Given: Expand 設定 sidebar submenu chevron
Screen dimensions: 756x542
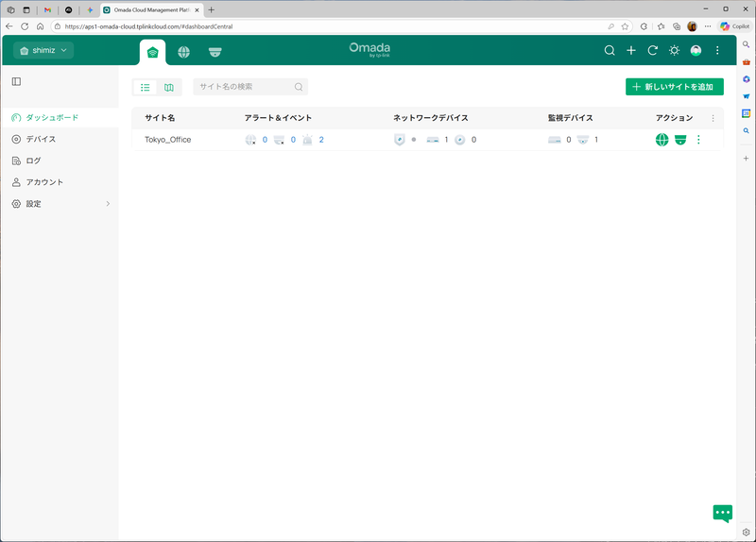Looking at the screenshot, I should pyautogui.click(x=108, y=204).
